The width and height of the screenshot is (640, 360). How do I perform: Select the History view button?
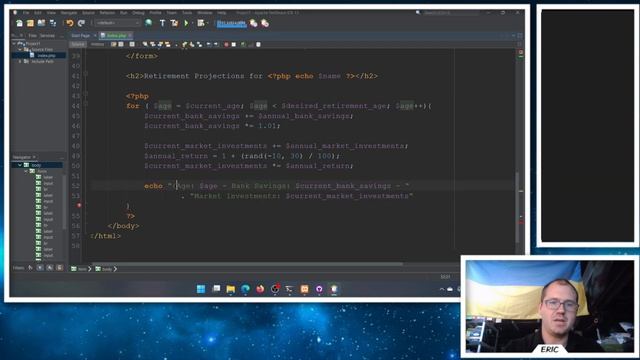pos(97,44)
